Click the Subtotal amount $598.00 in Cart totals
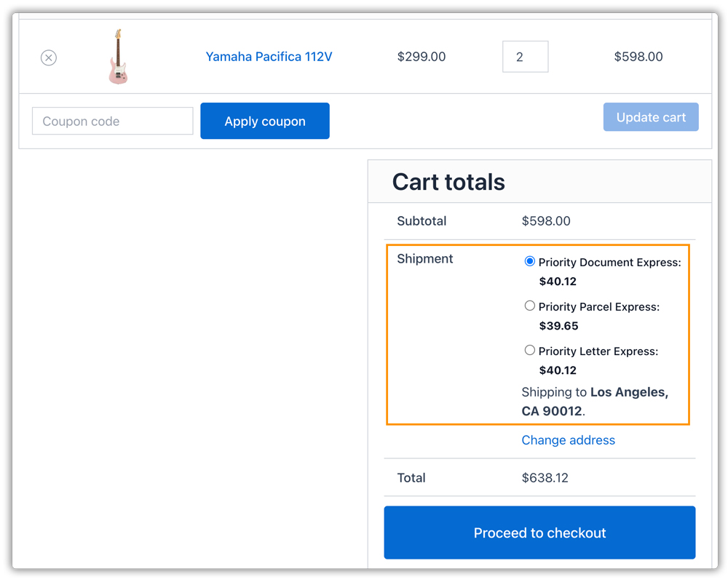Image resolution: width=728 pixels, height=582 pixels. coord(546,221)
